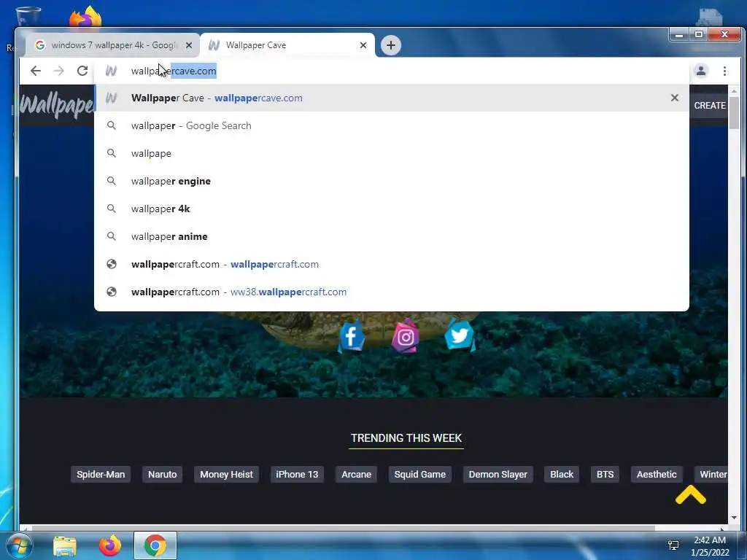747x560 pixels.
Task: Open the taskbar clock showing 2:42 AM
Action: pyautogui.click(x=710, y=545)
